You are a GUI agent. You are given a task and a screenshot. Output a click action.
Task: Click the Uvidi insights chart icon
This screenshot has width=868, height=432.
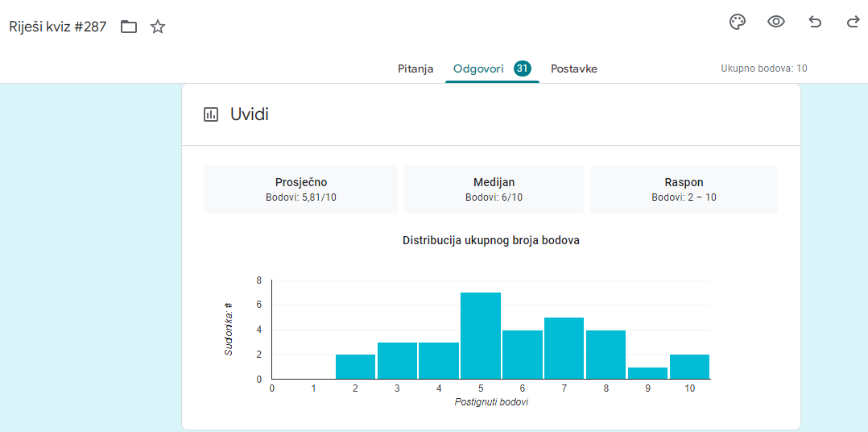pos(211,114)
